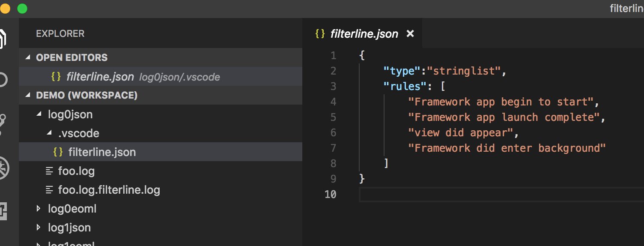This screenshot has height=246, width=644.
Task: Click the JSON icon in OPEN EDITORS entry
Action: [x=56, y=77]
